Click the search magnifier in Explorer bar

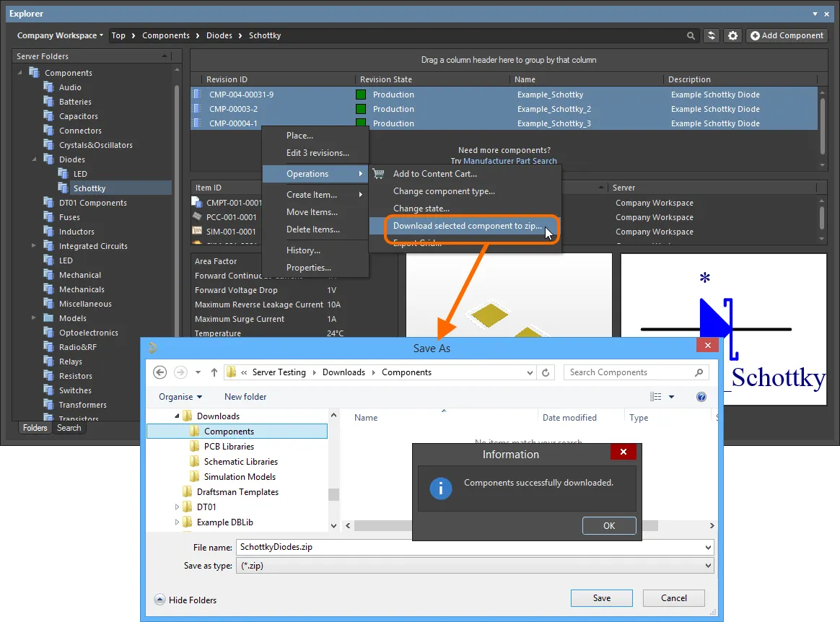[x=691, y=35]
